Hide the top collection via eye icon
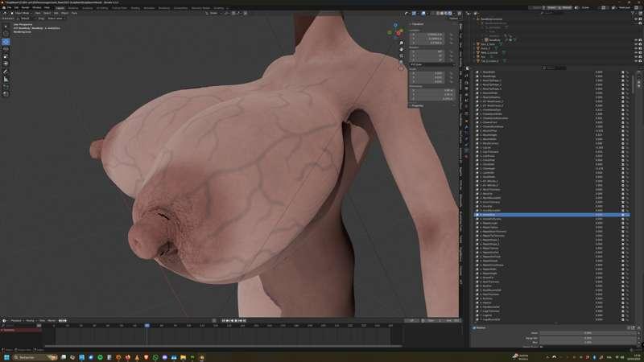 636,19
